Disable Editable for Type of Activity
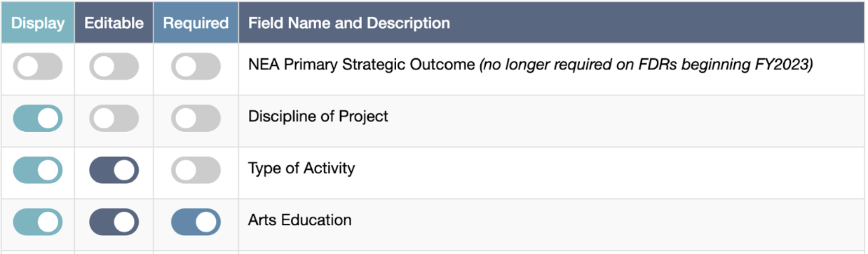This screenshot has height=254, width=868. tap(114, 171)
